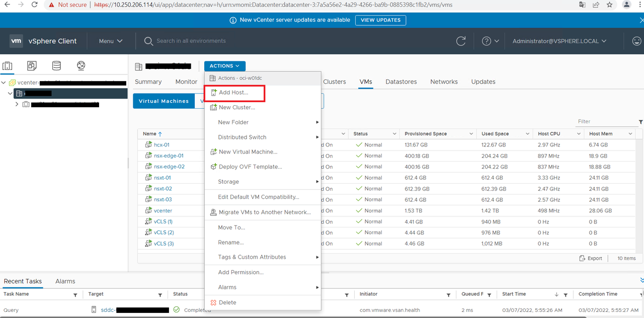Image resolution: width=644 pixels, height=318 pixels.
Task: Click the smiley feedback icon
Action: tap(636, 41)
